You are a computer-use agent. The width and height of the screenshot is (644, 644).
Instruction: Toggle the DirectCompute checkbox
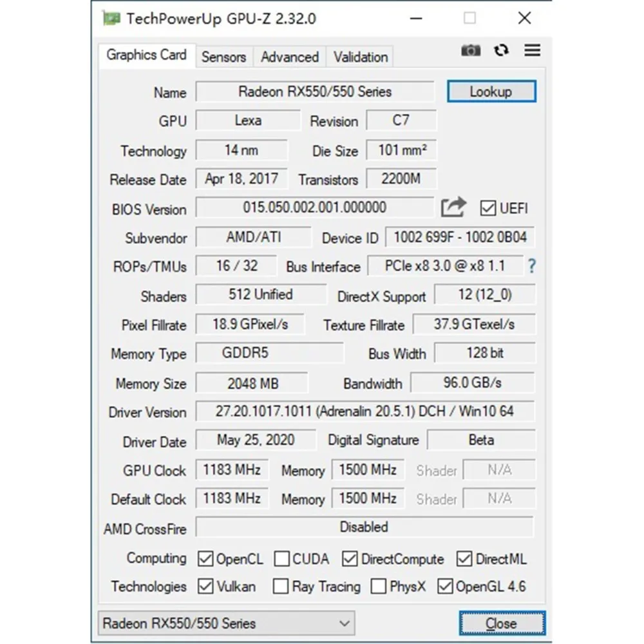350,559
